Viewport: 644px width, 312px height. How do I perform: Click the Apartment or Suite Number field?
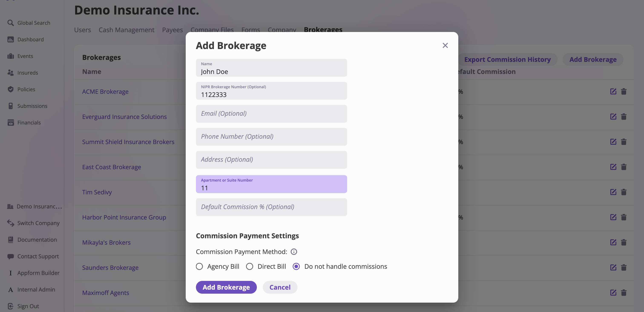point(271,184)
